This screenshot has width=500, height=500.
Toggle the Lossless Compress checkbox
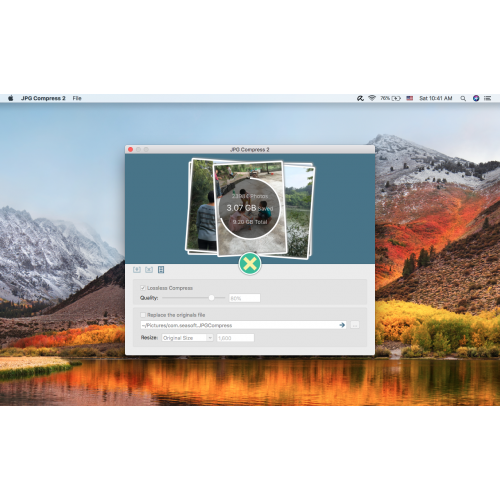pyautogui.click(x=143, y=288)
